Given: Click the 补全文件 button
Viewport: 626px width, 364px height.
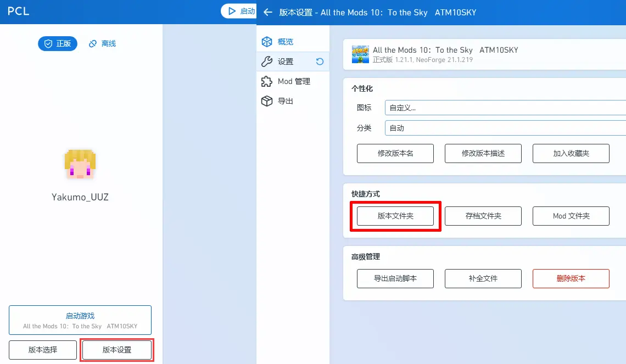Looking at the screenshot, I should click(x=483, y=278).
